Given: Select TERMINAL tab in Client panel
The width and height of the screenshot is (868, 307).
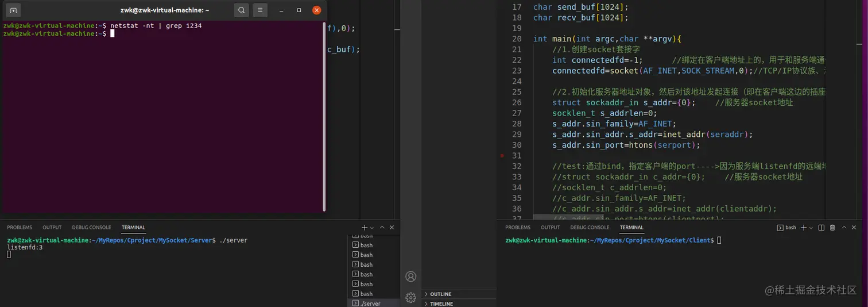Looking at the screenshot, I should pyautogui.click(x=631, y=228).
